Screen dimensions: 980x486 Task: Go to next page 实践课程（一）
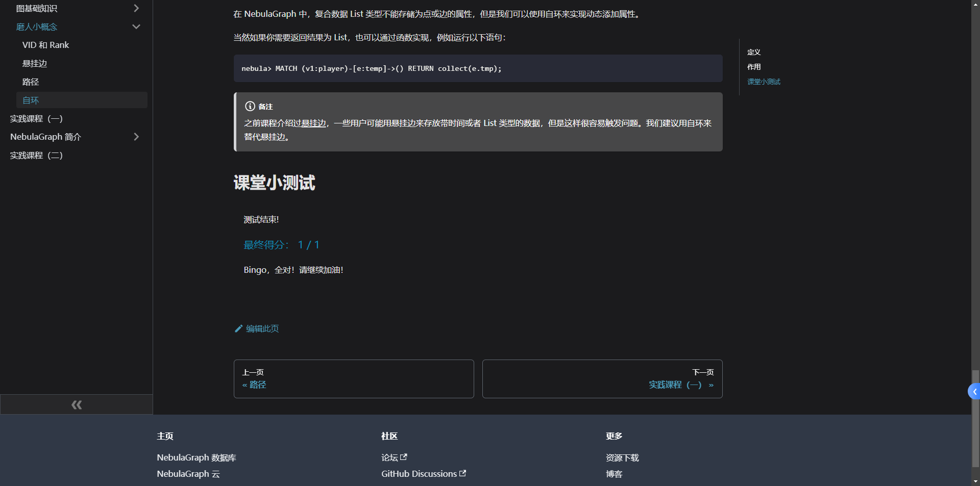pyautogui.click(x=602, y=379)
